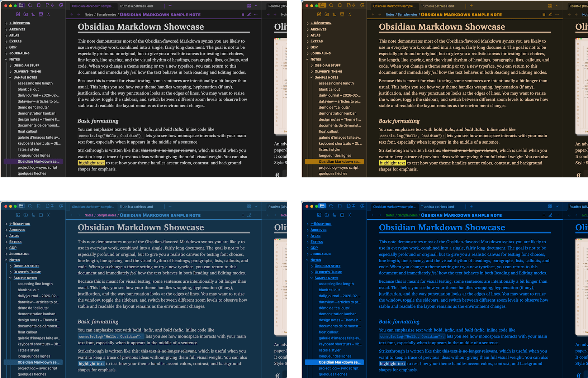Open tab layout grid icon in gold window

(x=550, y=6)
